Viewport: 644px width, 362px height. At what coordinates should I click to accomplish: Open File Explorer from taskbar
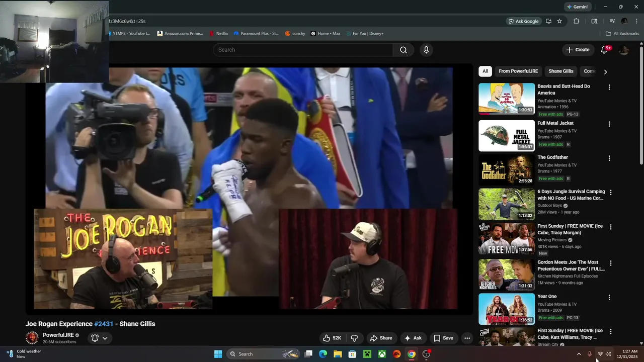338,354
